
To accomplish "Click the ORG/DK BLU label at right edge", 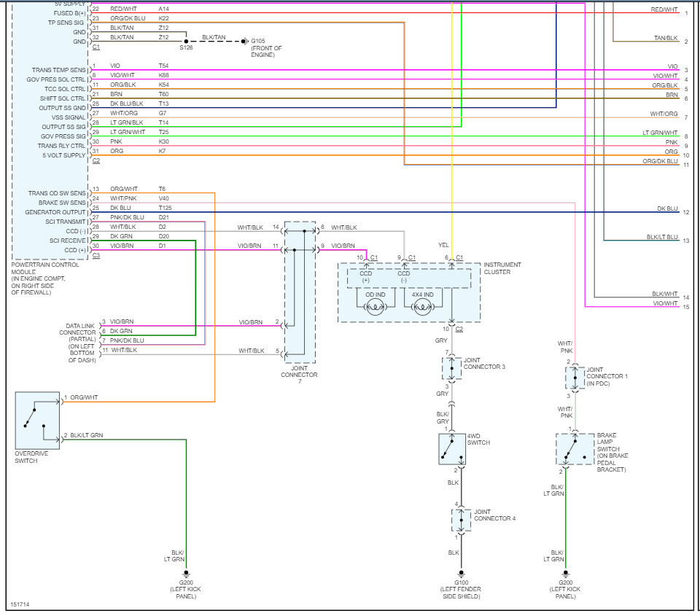I will tap(661, 161).
